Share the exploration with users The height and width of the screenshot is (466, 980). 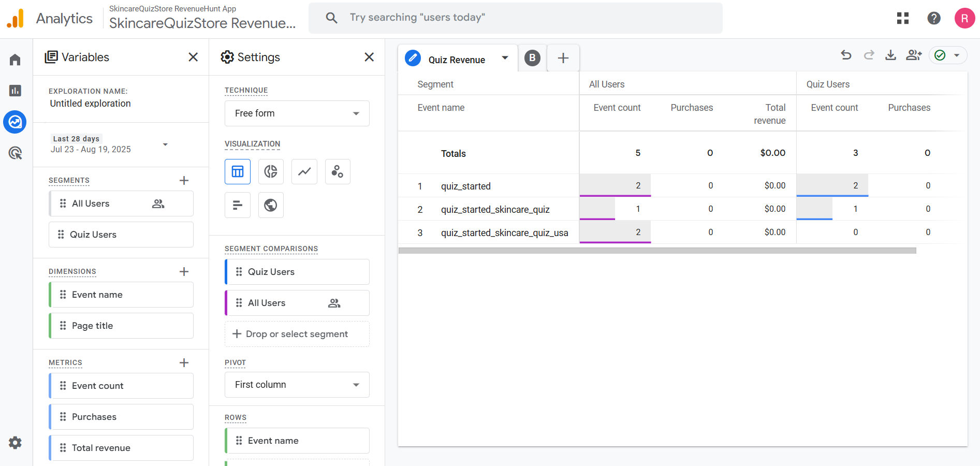914,55
